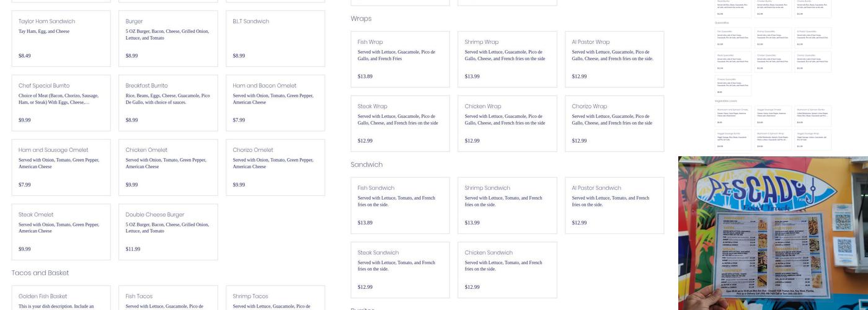This screenshot has width=868, height=310.
Task: Choose the Chef Special Burrito item
Action: (61, 103)
